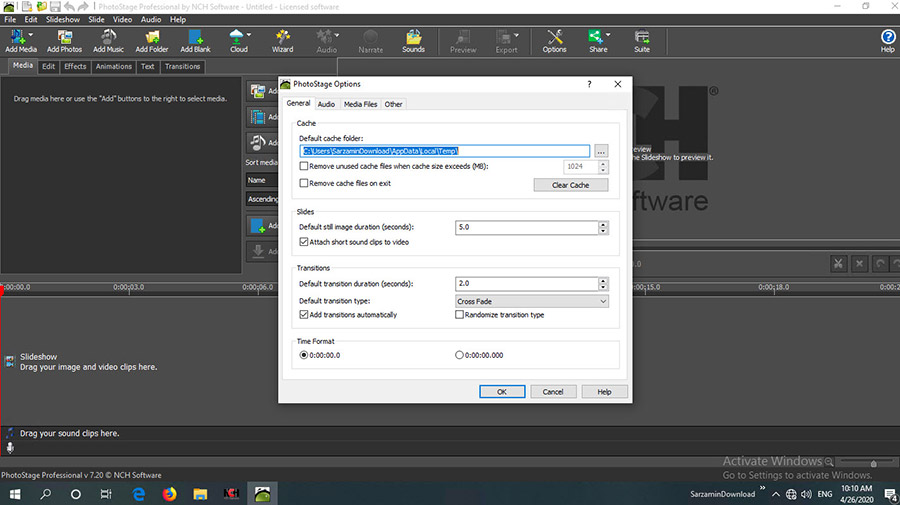This screenshot has width=900, height=505.
Task: Switch to the Effects tab
Action: pos(75,67)
